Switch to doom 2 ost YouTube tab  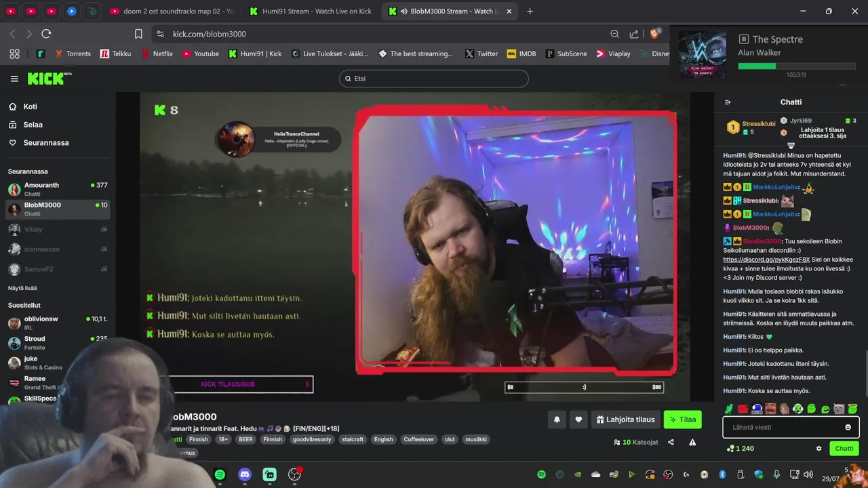tap(172, 12)
